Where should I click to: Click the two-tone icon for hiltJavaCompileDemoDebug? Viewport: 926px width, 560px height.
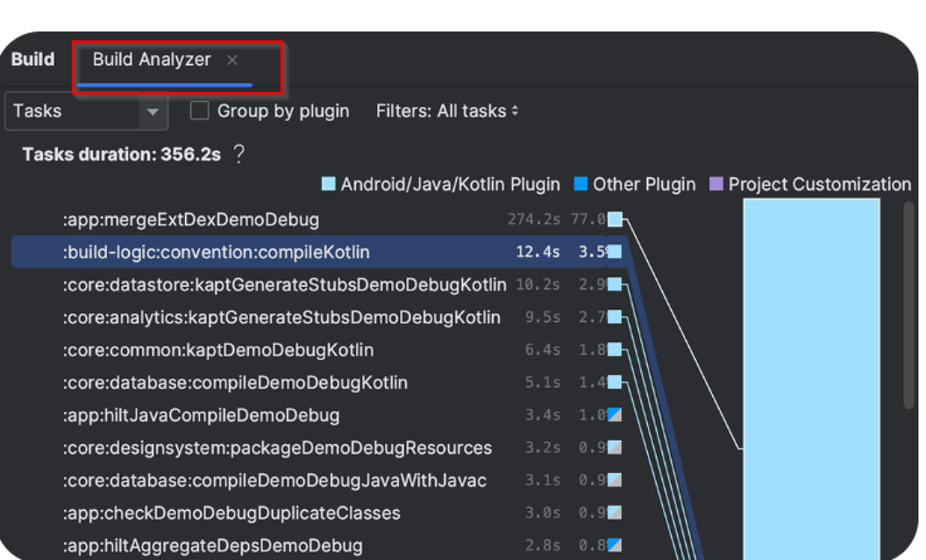tap(615, 415)
